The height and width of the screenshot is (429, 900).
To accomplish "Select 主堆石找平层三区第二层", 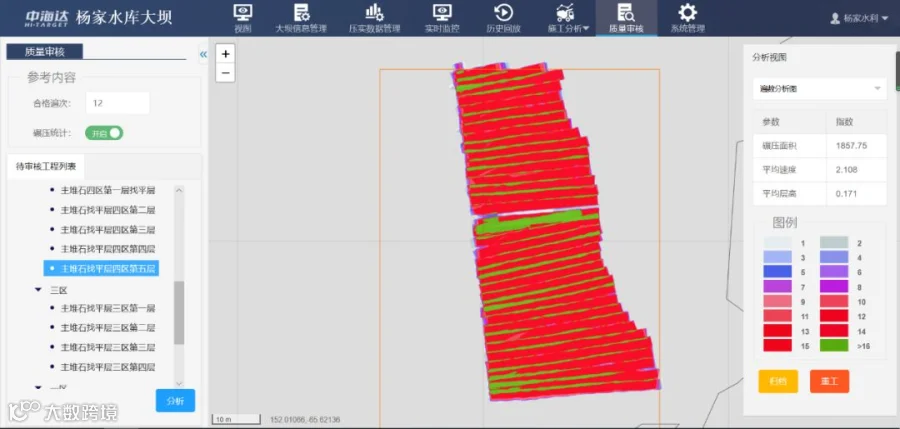I will 108,328.
